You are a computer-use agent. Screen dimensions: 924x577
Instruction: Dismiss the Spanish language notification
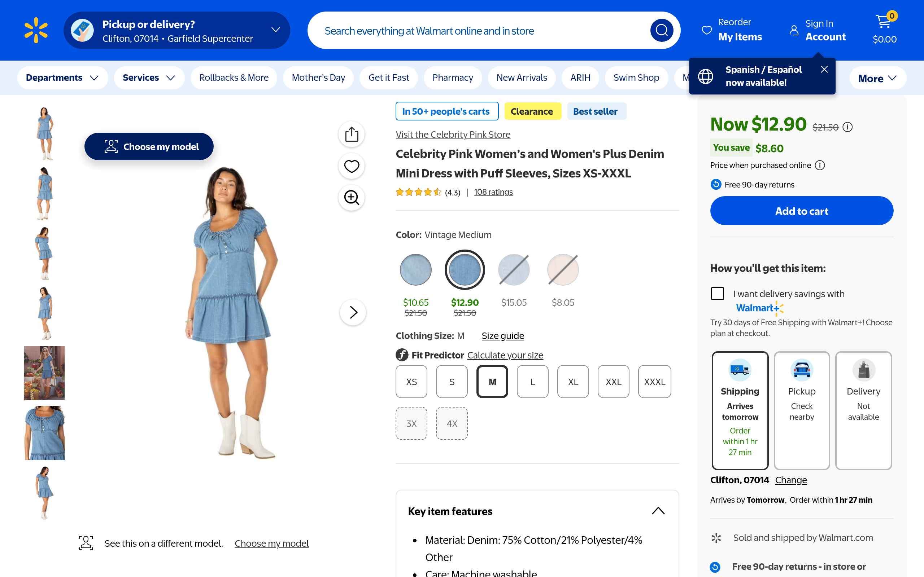(x=824, y=70)
